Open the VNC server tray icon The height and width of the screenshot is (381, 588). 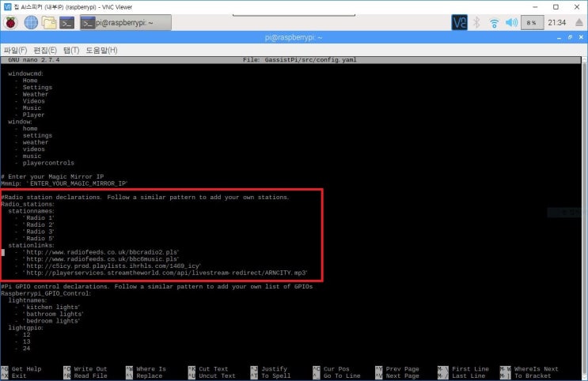tap(459, 23)
